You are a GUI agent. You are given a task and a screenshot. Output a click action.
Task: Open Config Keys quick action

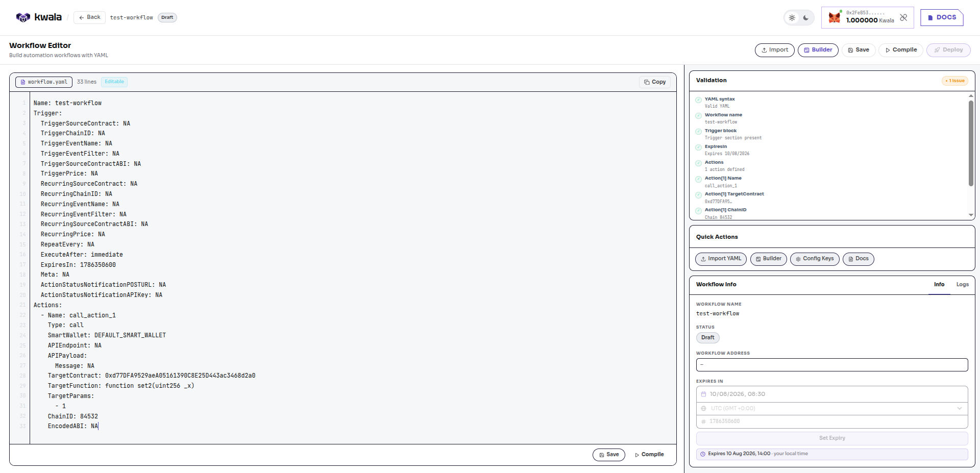[815, 259]
